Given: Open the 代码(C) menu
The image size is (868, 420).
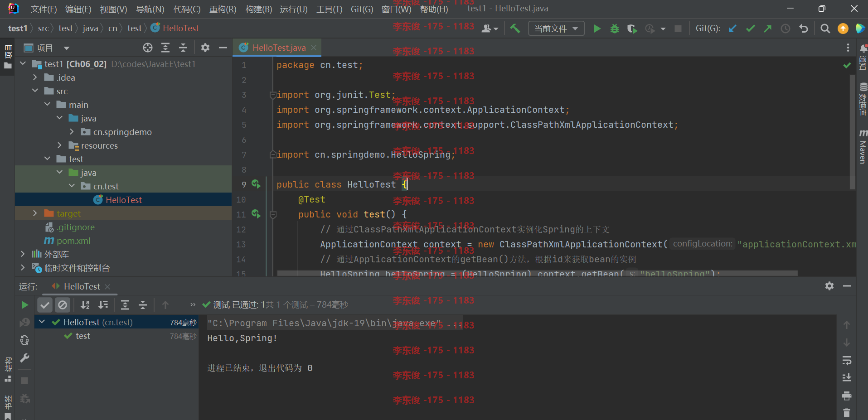Looking at the screenshot, I should pos(187,9).
